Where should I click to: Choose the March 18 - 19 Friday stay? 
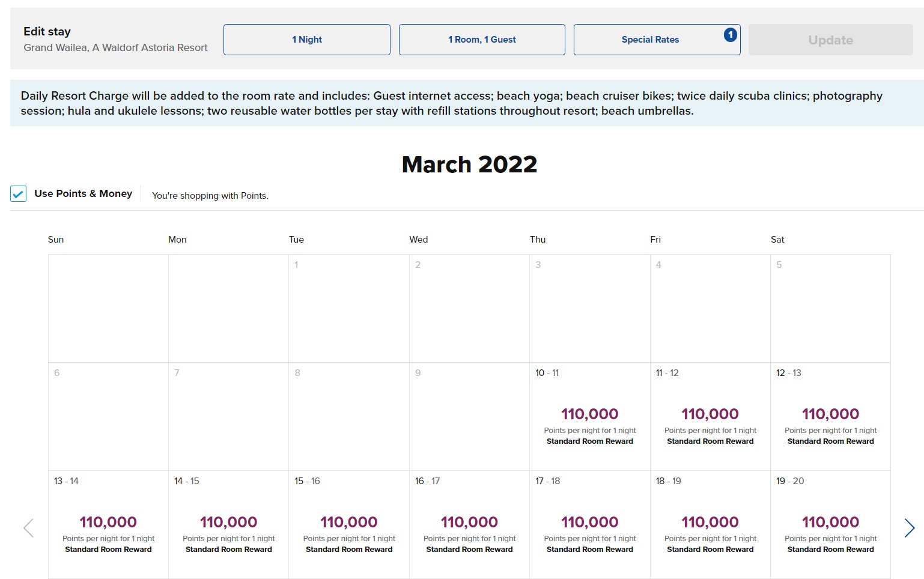point(710,525)
